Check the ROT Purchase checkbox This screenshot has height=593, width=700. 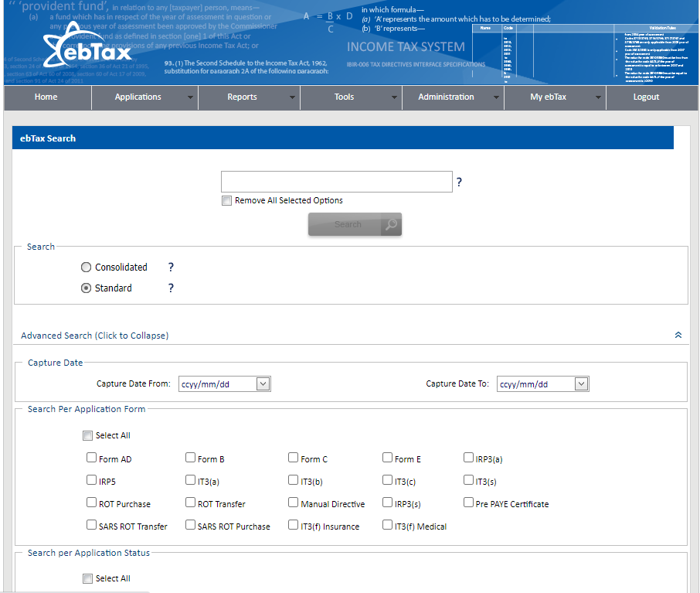point(91,503)
